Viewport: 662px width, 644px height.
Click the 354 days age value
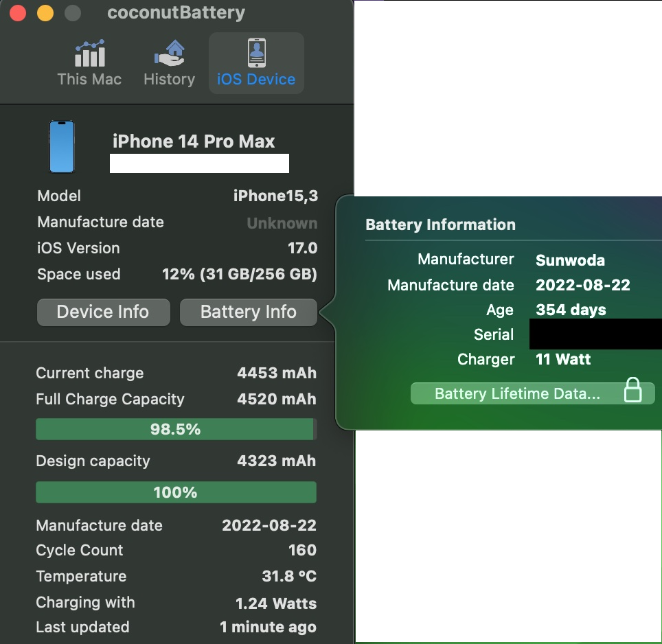pos(571,310)
